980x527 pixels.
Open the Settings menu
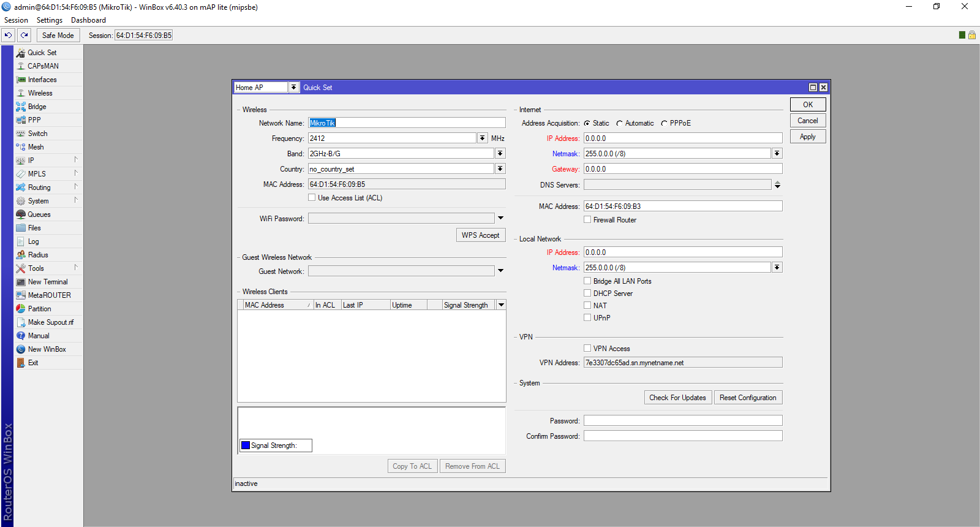[x=50, y=20]
